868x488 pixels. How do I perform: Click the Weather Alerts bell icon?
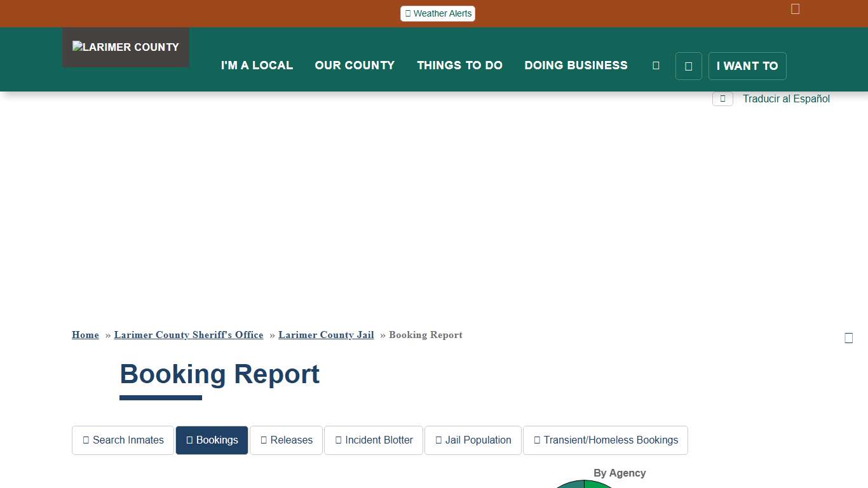[x=409, y=13]
